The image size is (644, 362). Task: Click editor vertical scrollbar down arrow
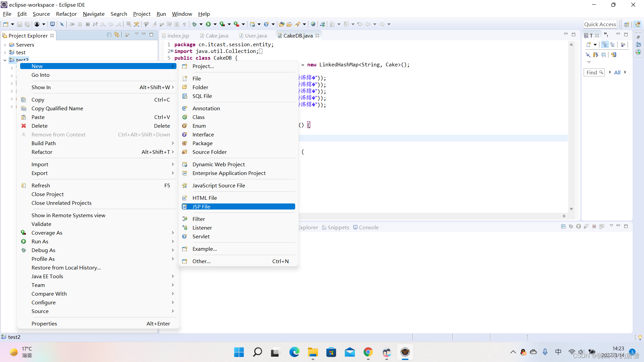click(x=571, y=209)
